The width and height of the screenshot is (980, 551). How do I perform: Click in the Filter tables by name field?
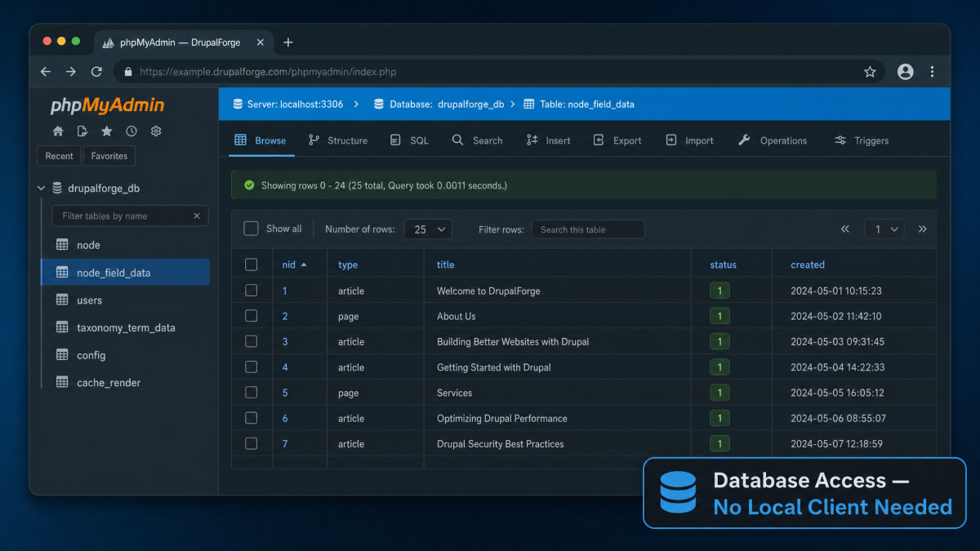coord(130,216)
